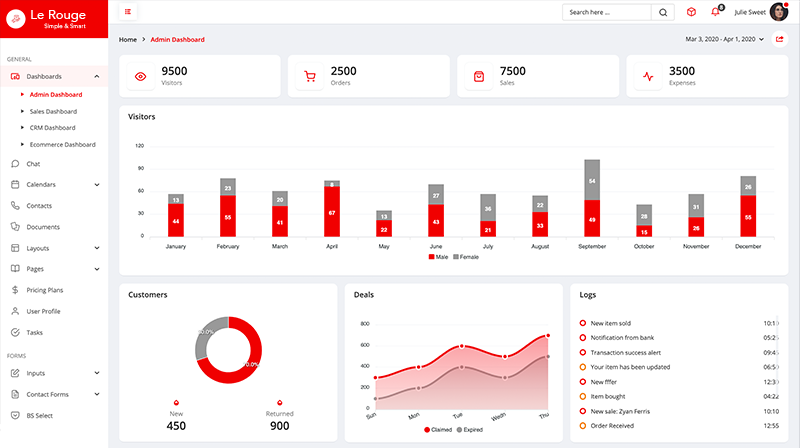Click the Search here input field

pyautogui.click(x=606, y=13)
